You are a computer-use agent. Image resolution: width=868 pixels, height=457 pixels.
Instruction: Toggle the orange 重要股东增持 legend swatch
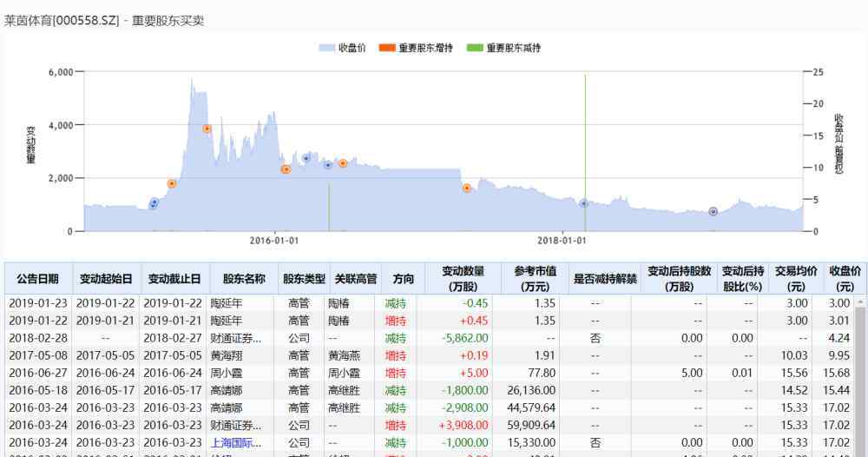point(386,48)
